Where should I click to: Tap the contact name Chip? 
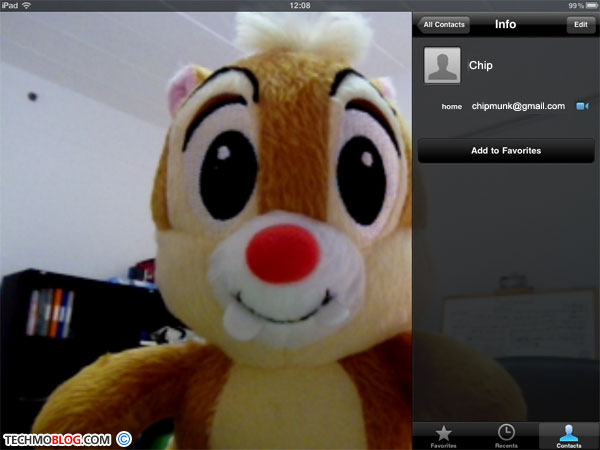(x=481, y=65)
